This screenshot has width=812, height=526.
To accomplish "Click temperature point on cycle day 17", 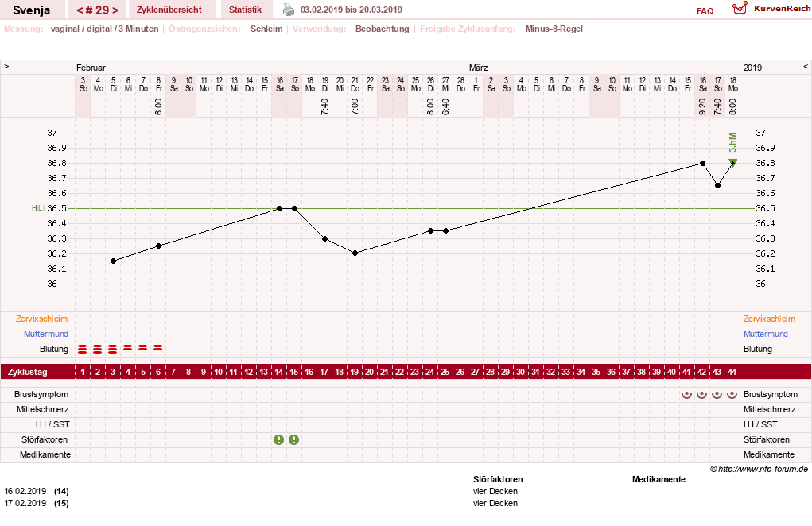I will [x=324, y=238].
